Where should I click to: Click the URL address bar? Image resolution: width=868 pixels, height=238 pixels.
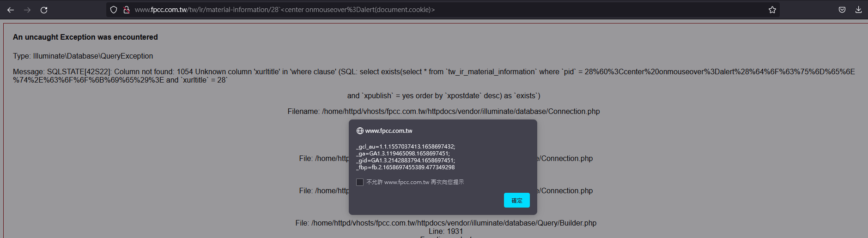tap(443, 10)
